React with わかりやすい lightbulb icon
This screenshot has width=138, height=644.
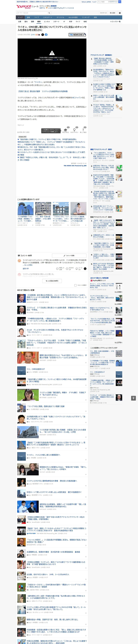coord(74,130)
